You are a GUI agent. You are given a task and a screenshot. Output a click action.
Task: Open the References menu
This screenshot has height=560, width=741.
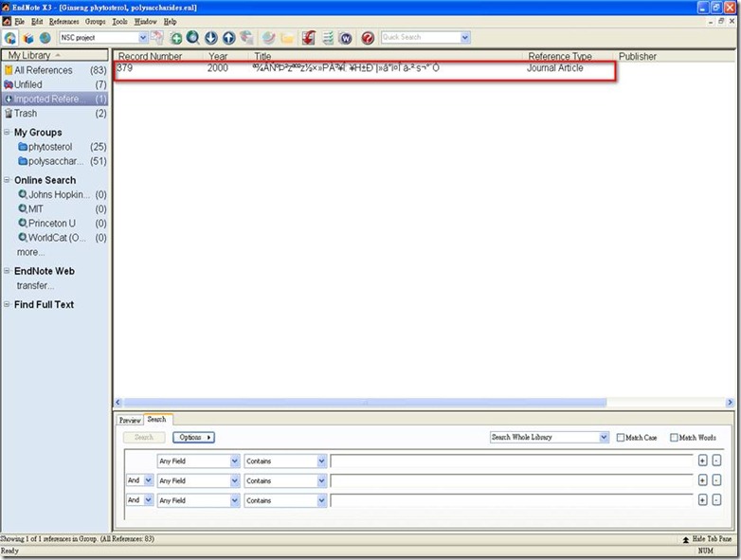point(63,22)
